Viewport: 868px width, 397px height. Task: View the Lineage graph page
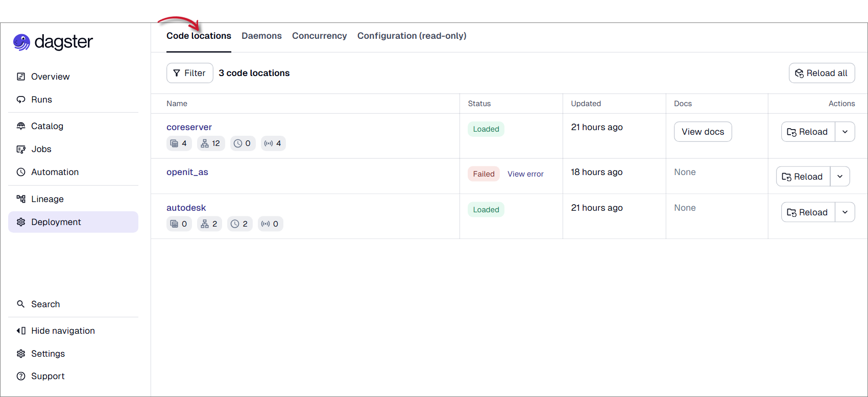click(x=73, y=199)
